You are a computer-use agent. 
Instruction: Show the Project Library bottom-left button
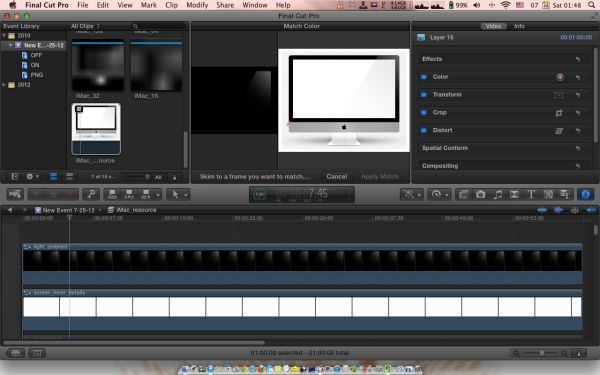(x=15, y=353)
